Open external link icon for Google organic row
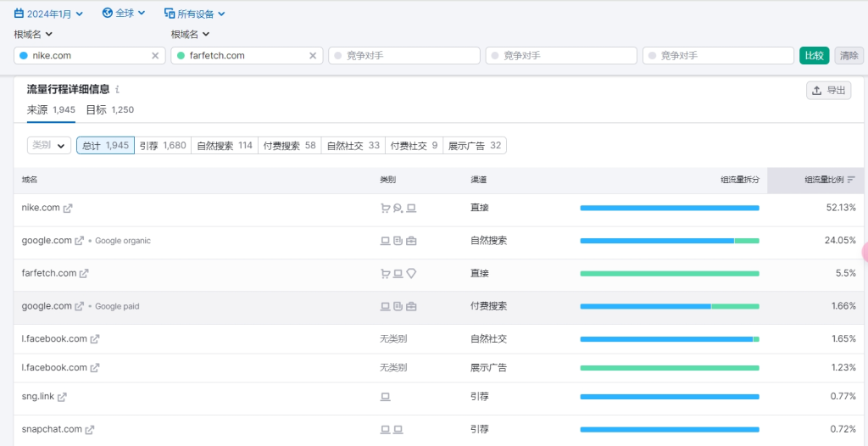 tap(80, 241)
